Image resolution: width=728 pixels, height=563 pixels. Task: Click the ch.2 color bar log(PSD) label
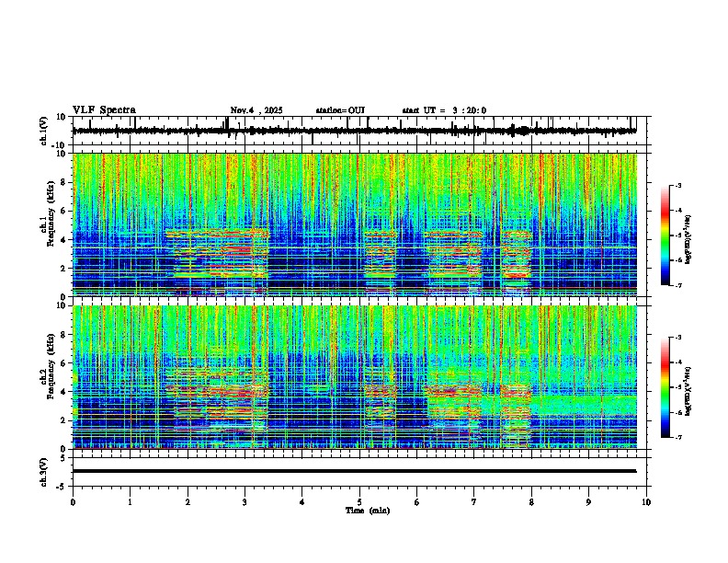click(688, 391)
